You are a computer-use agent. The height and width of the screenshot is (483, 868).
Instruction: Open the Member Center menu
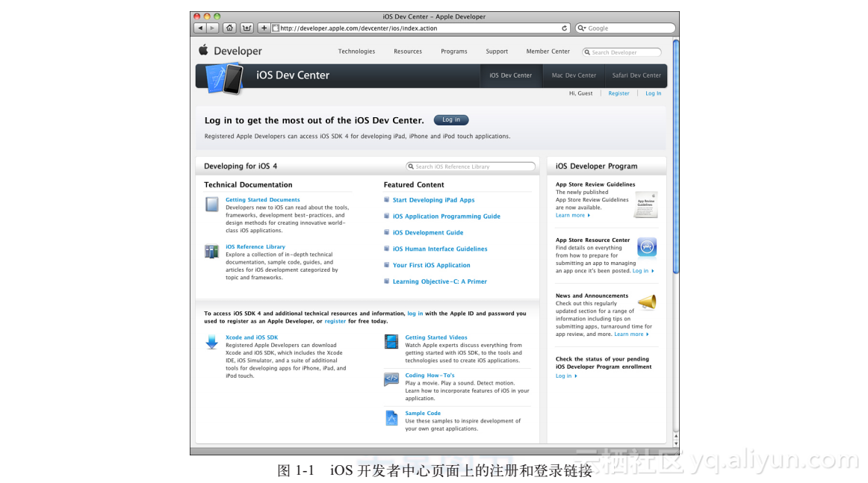point(548,52)
